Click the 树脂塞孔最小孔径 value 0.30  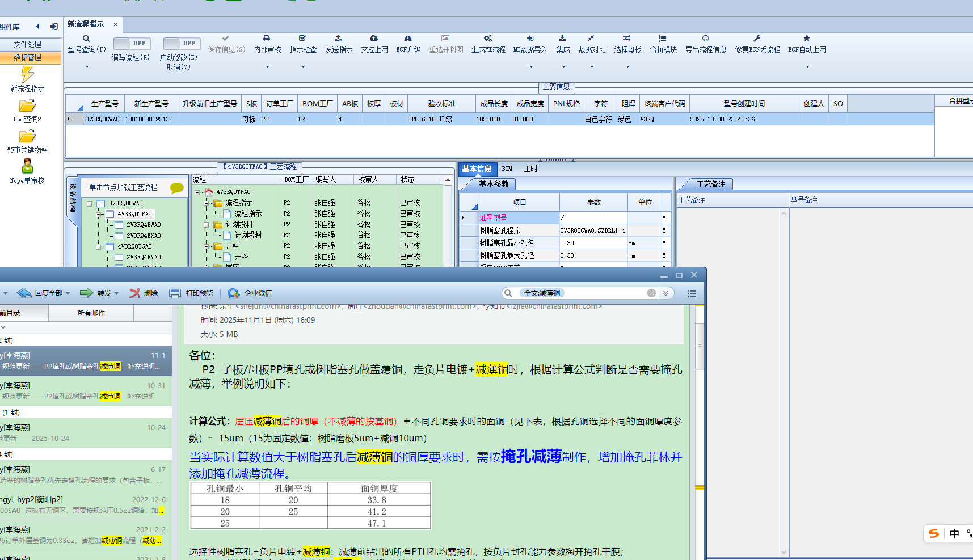point(593,243)
